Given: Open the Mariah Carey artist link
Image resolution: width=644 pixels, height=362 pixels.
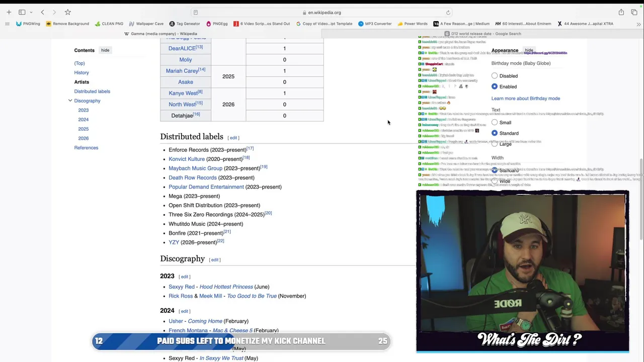Looking at the screenshot, I should pyautogui.click(x=182, y=71).
